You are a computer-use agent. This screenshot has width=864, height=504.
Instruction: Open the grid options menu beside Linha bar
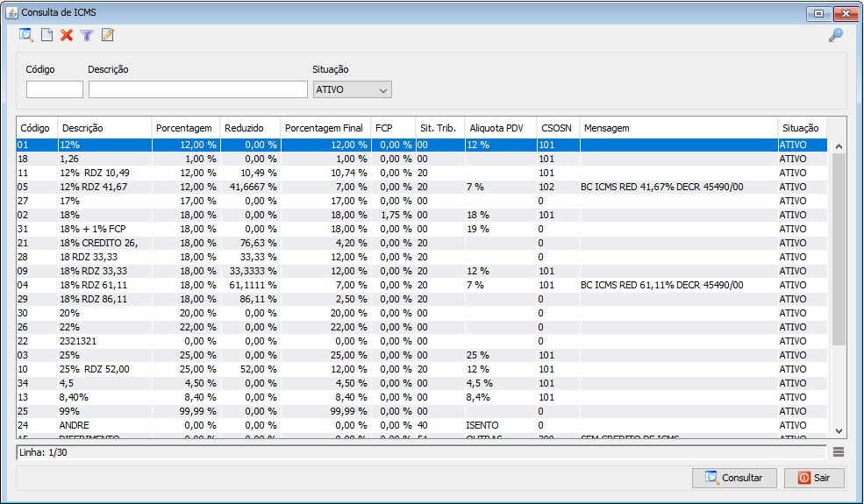[839, 452]
